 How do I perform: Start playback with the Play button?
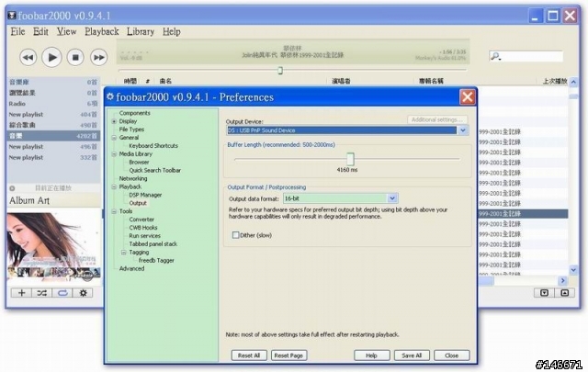point(51,57)
